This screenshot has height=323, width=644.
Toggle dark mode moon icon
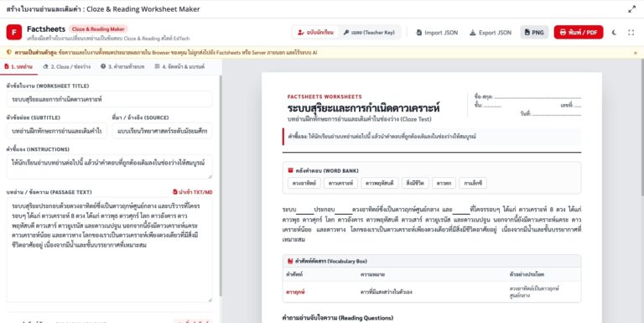(x=614, y=33)
